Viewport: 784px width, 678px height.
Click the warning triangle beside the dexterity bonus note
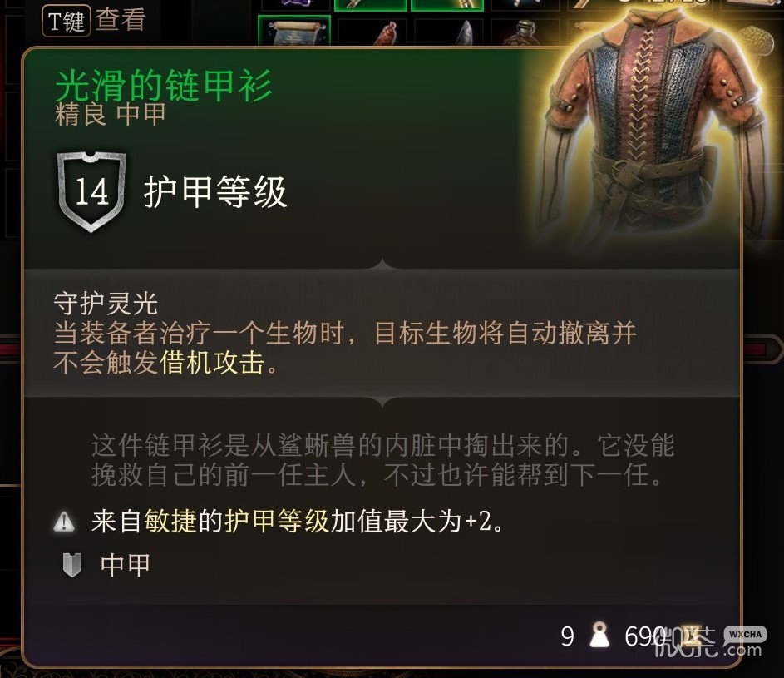click(64, 522)
